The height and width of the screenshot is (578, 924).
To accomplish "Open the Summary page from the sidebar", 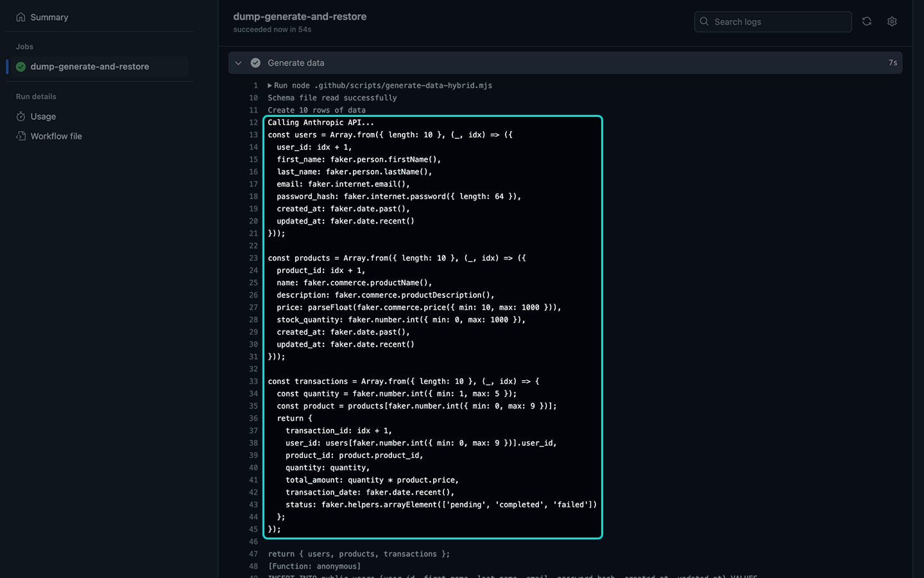I will pyautogui.click(x=49, y=17).
